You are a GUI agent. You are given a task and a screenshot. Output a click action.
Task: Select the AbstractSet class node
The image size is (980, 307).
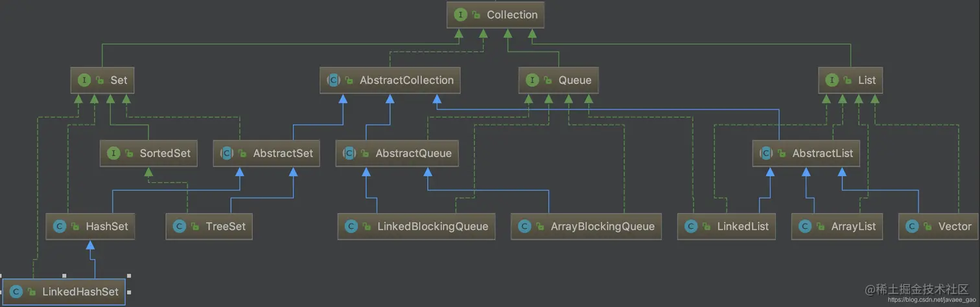click(x=266, y=153)
